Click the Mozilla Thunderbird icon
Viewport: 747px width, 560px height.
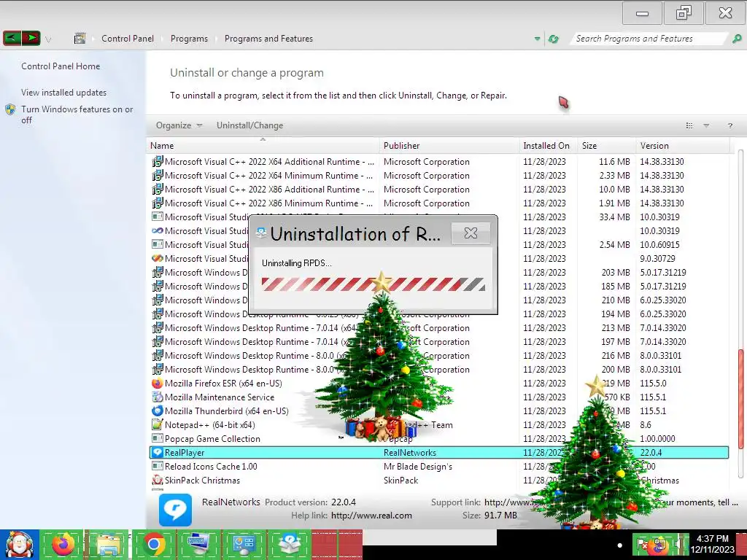click(158, 411)
